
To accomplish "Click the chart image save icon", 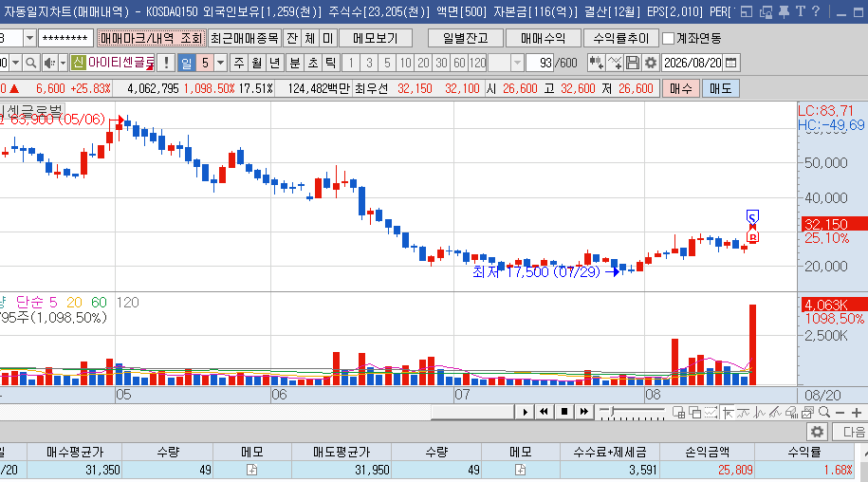I will pos(807,413).
